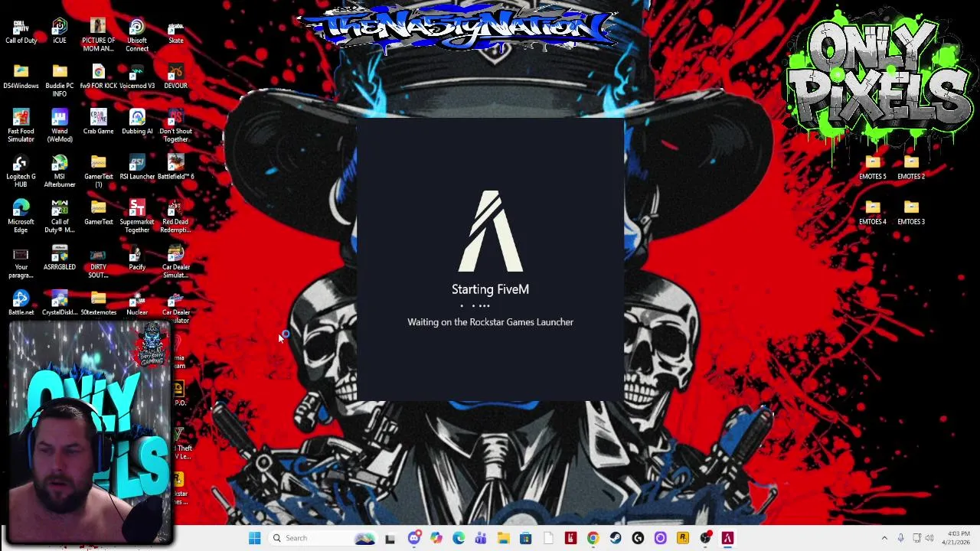
Task: Open the Ubisoft Connect desktop shortcut
Action: coord(137,35)
